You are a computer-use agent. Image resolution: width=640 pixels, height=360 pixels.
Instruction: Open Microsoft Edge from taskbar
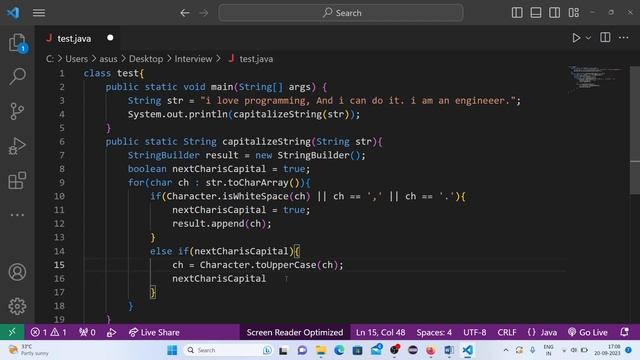(339, 350)
